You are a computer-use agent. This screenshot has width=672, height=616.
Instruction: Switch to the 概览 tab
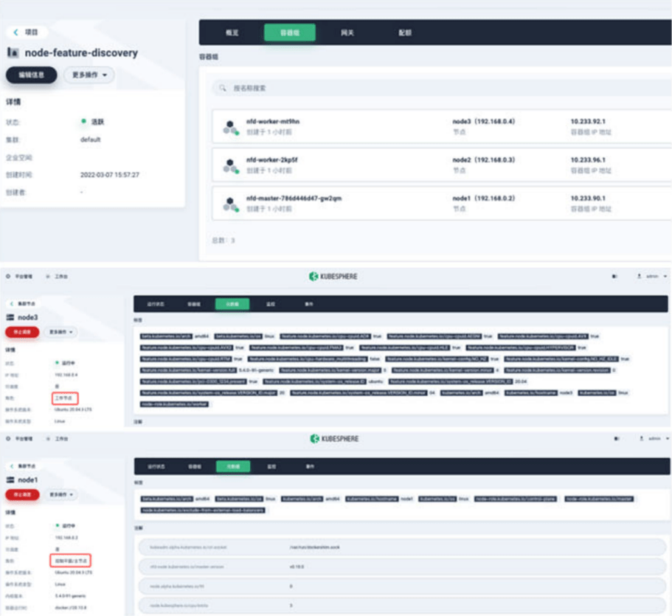[232, 32]
